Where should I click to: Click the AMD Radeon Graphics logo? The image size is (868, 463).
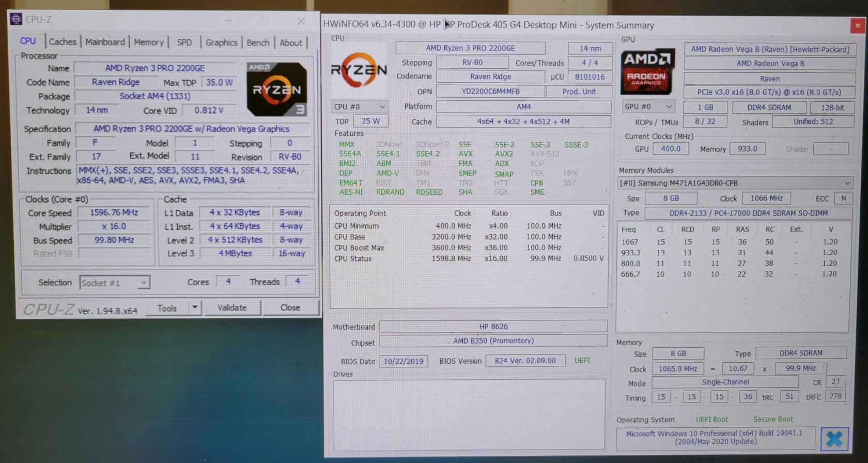coord(648,72)
